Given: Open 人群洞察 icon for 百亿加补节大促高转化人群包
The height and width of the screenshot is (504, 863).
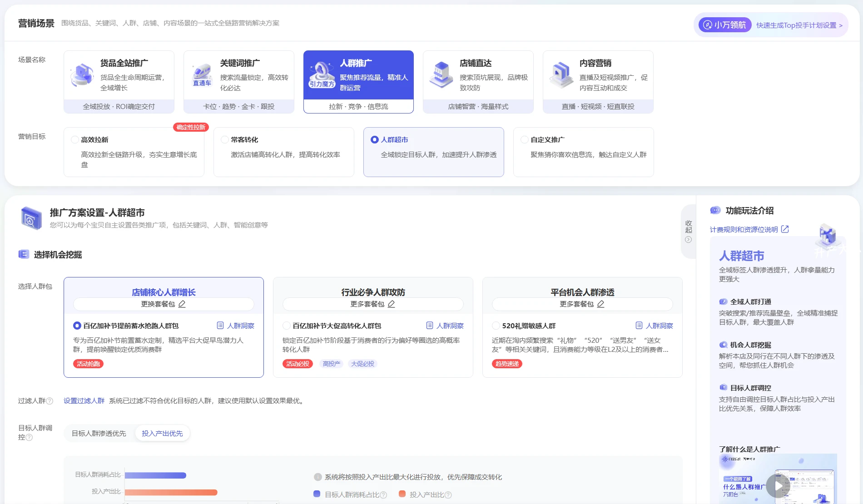Looking at the screenshot, I should [x=430, y=326].
